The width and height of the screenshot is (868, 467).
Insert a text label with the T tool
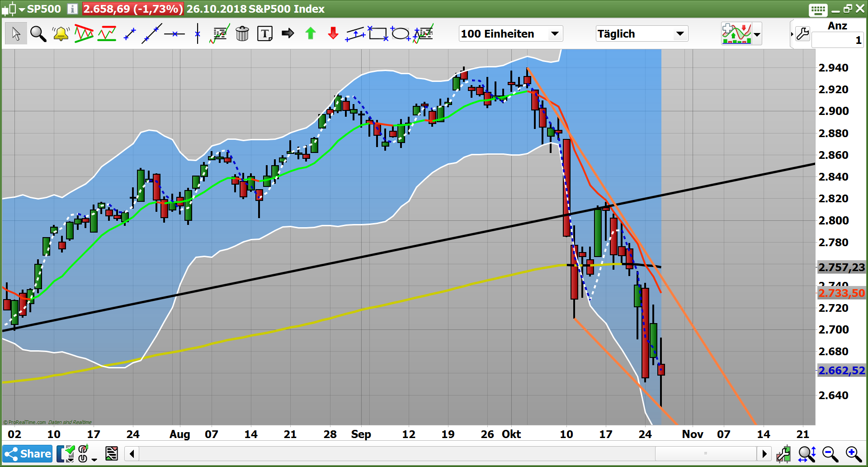pyautogui.click(x=265, y=33)
